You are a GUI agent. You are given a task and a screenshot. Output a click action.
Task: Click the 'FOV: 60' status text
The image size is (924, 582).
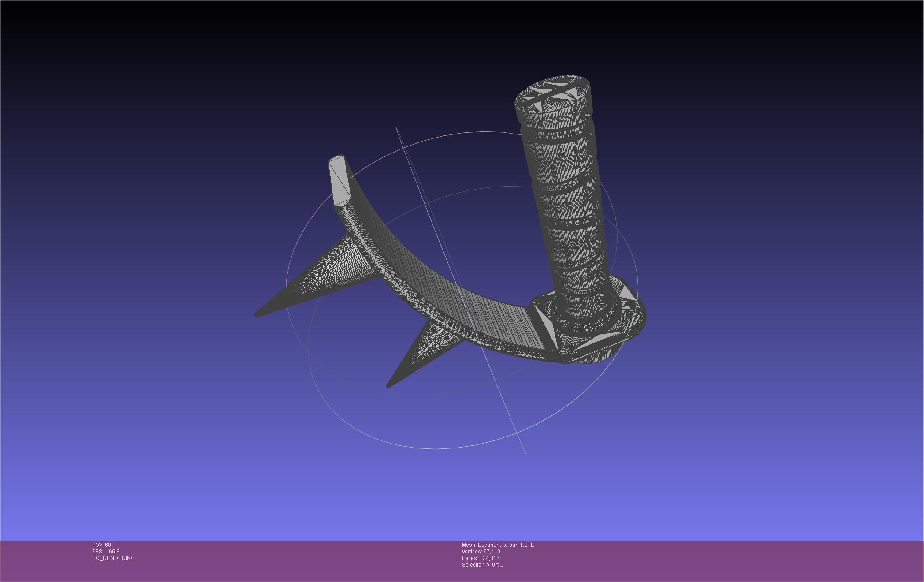101,545
